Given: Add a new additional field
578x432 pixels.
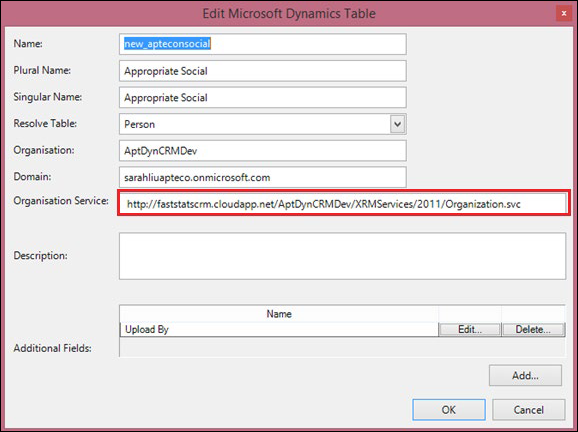Looking at the screenshot, I should click(x=525, y=376).
